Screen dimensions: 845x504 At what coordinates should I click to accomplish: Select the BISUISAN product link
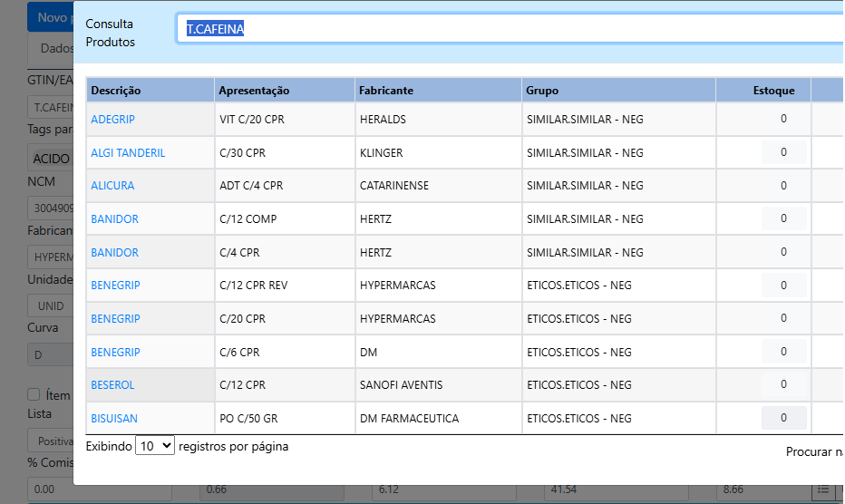point(114,419)
